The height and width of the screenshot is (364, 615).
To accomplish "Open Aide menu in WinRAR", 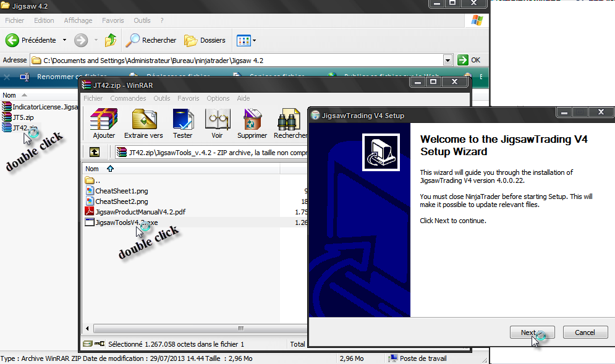I will [243, 98].
